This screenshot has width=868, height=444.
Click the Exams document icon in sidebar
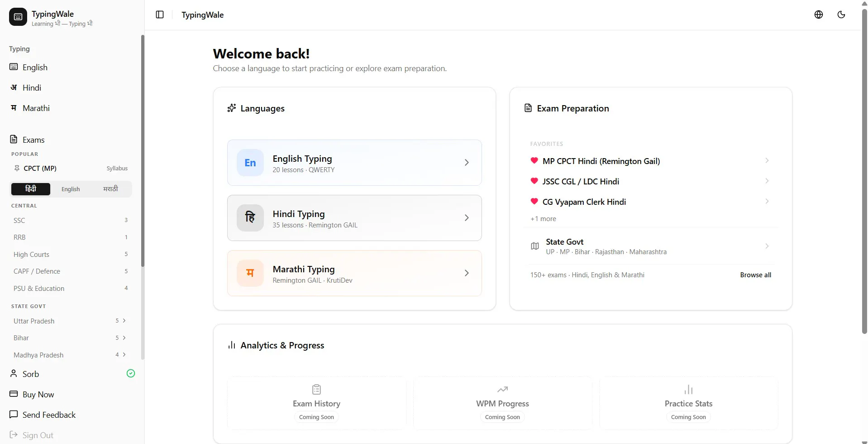[14, 140]
